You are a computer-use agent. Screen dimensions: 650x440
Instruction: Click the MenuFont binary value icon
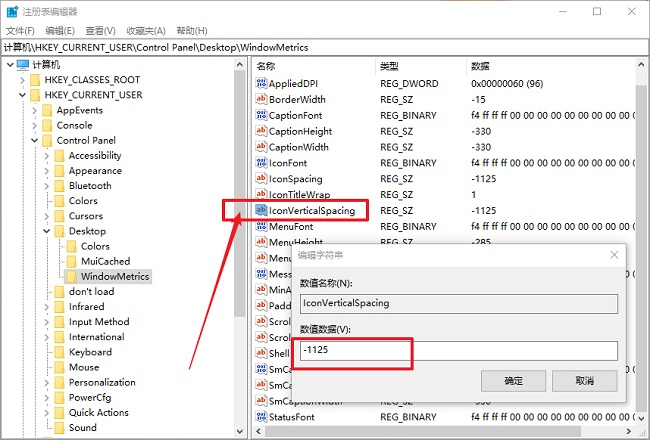click(261, 226)
